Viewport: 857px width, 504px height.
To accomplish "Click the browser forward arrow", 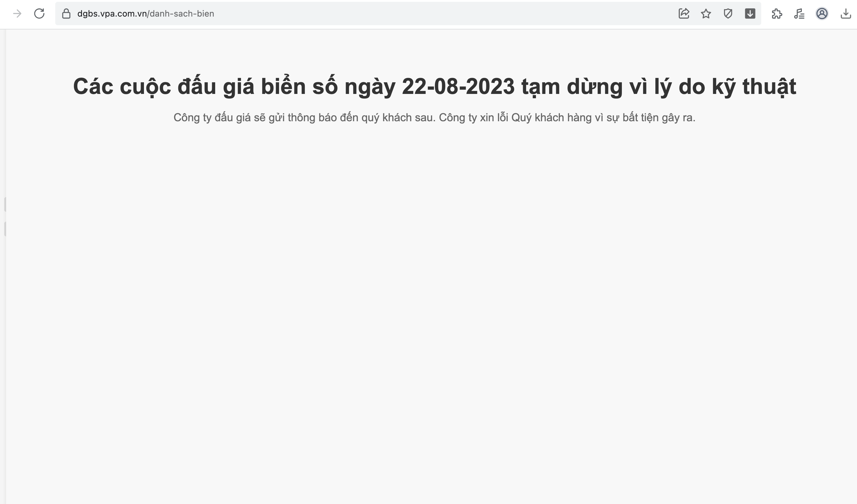I will [17, 14].
